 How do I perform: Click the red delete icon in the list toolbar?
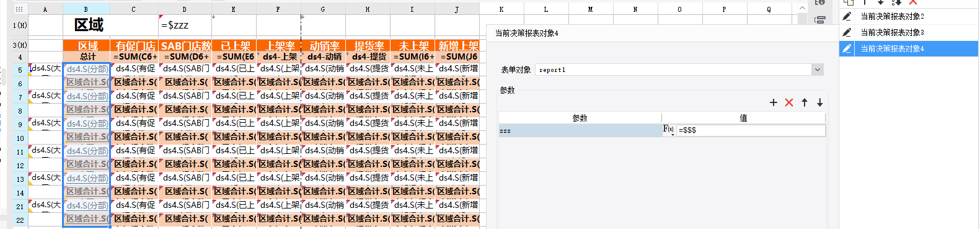pyautogui.click(x=913, y=2)
